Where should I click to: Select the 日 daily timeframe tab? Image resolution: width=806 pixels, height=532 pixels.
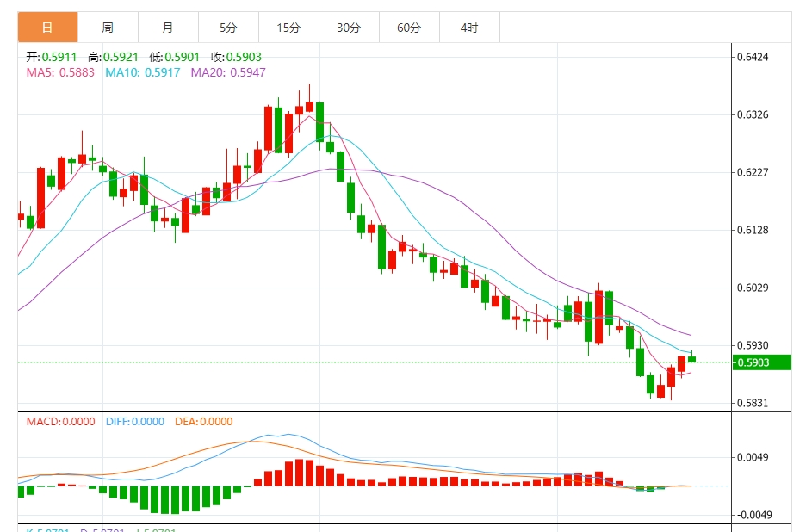47,28
